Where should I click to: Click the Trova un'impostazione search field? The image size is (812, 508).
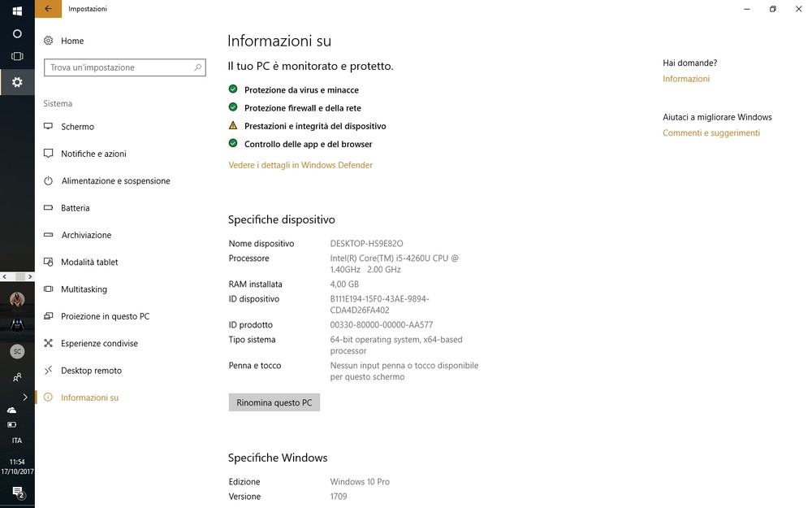(118, 67)
